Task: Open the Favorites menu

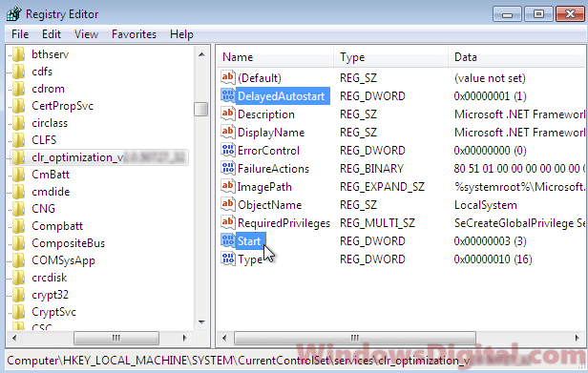Action: [134, 34]
